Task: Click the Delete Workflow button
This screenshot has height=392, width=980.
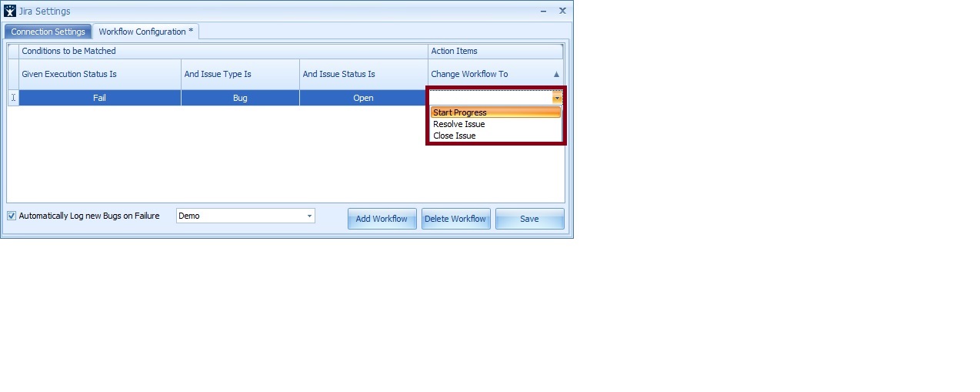Action: [455, 219]
